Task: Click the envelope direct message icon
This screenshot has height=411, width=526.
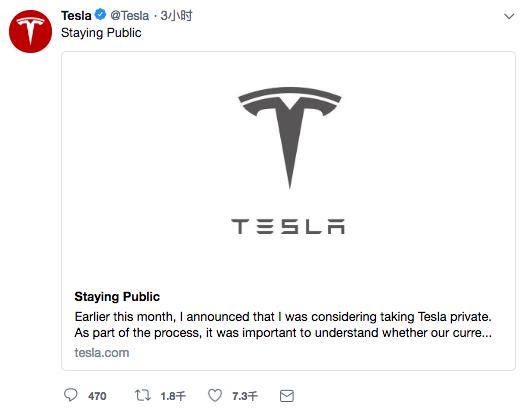Action: coord(287,396)
